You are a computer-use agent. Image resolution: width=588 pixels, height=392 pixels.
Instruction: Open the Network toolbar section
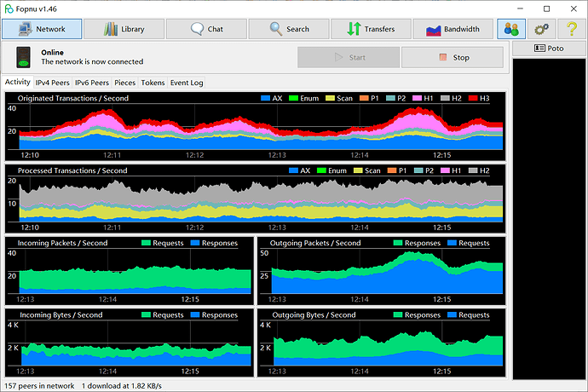[x=42, y=29]
